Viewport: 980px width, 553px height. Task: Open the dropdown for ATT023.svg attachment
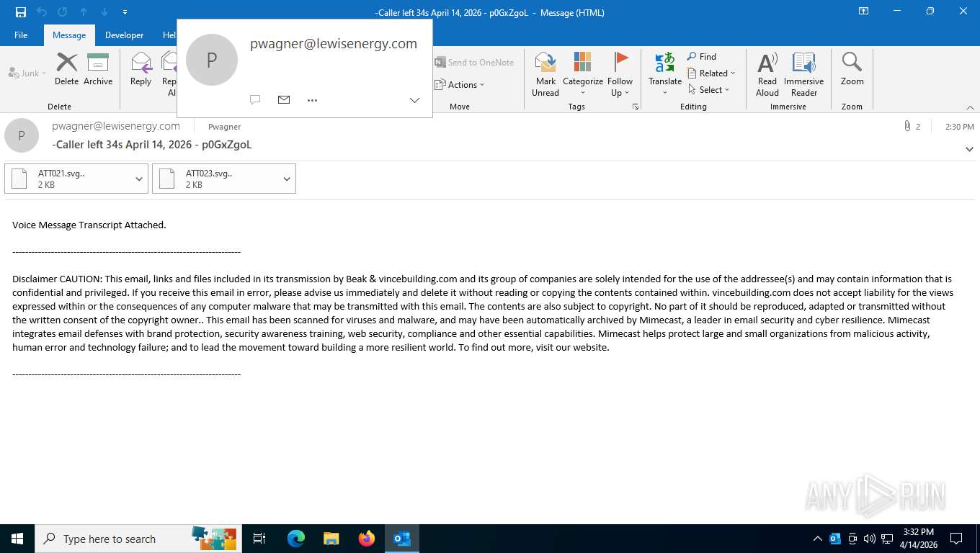coord(287,179)
